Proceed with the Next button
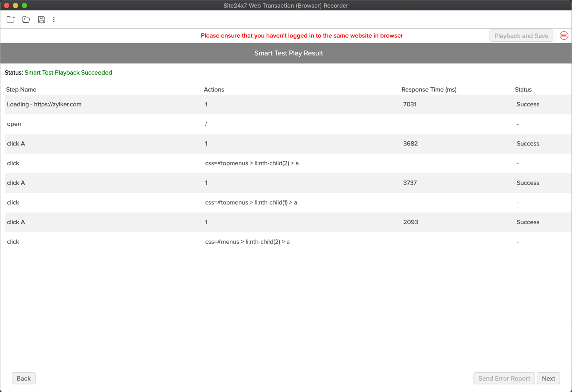This screenshot has width=572, height=392. pyautogui.click(x=548, y=378)
